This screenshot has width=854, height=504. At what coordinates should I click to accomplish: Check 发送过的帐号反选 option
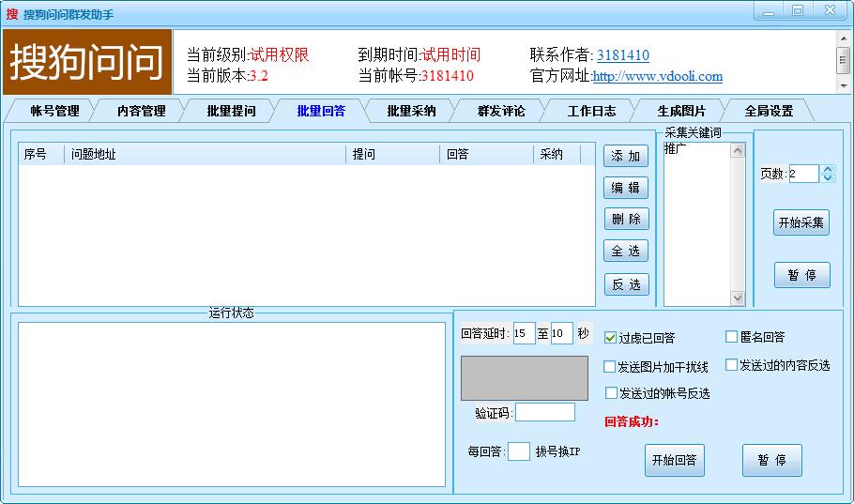click(x=611, y=393)
